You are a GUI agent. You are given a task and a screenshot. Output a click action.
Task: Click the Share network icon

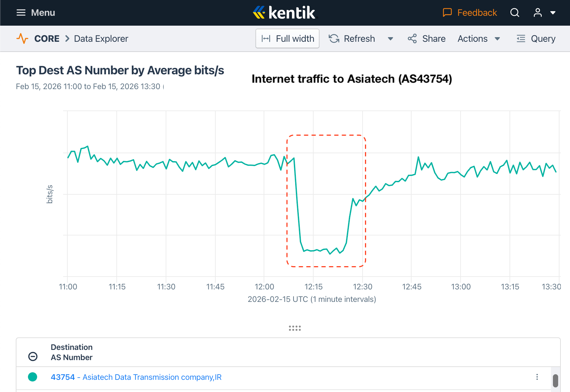pos(412,38)
